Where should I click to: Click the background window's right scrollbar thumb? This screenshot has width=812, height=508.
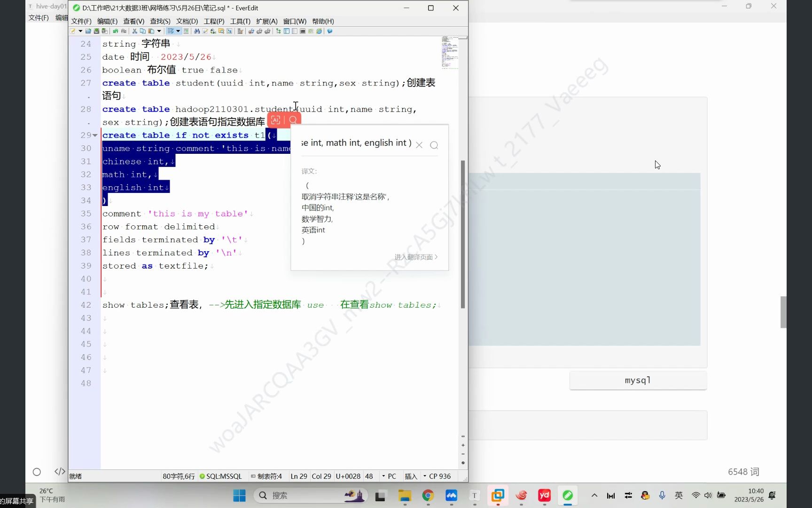tap(783, 312)
